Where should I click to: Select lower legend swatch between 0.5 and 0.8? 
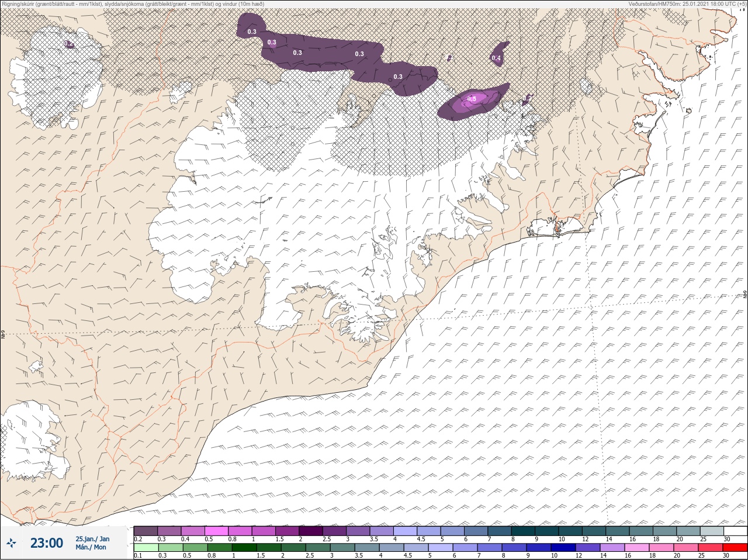click(195, 548)
